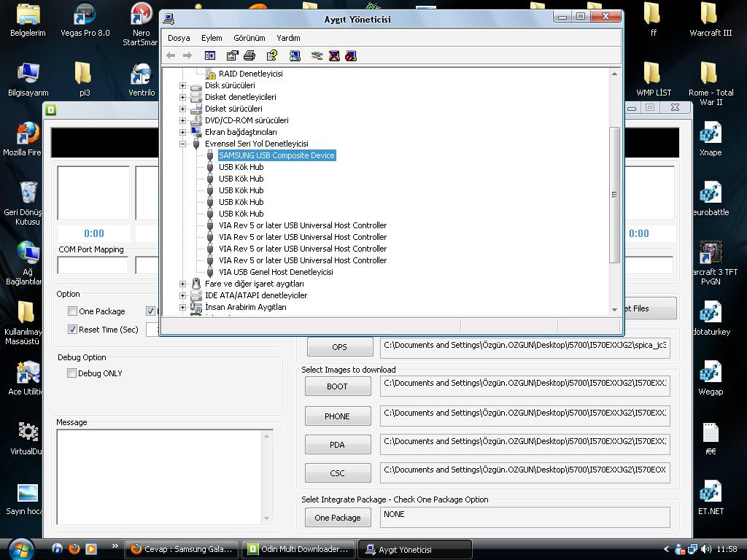Expand the DVD/CD-ROM sürücüleri node
Image resolution: width=747 pixels, height=560 pixels.
click(182, 120)
